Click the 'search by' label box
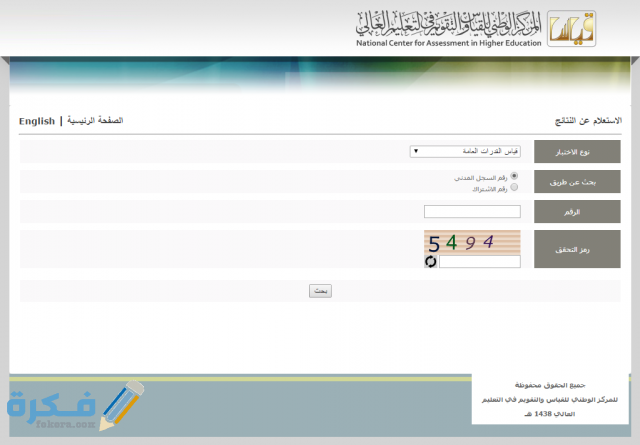Screen dimensions: 640x445 [577, 181]
